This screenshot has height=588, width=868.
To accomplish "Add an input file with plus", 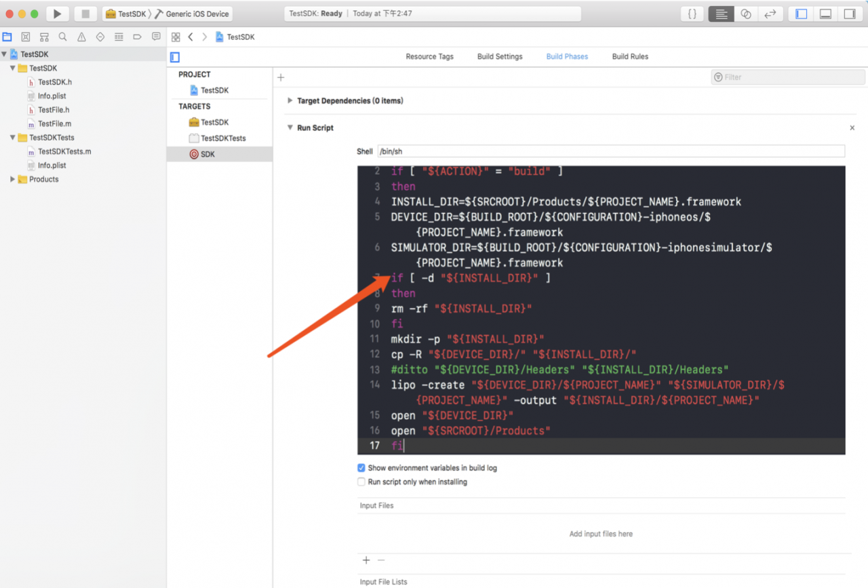I will click(x=366, y=560).
